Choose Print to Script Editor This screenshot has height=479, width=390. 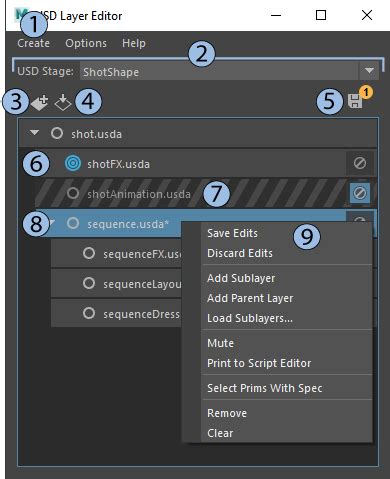tap(259, 363)
